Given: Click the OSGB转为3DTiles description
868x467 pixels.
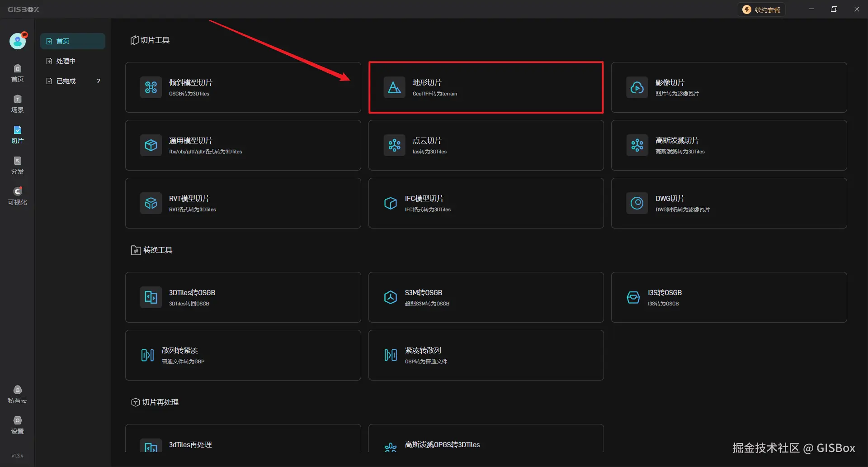Looking at the screenshot, I should point(189,94).
